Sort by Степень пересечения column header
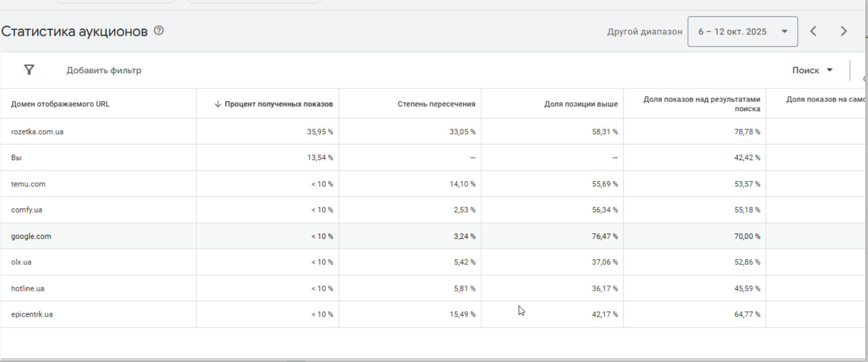The image size is (868, 362). click(x=436, y=104)
